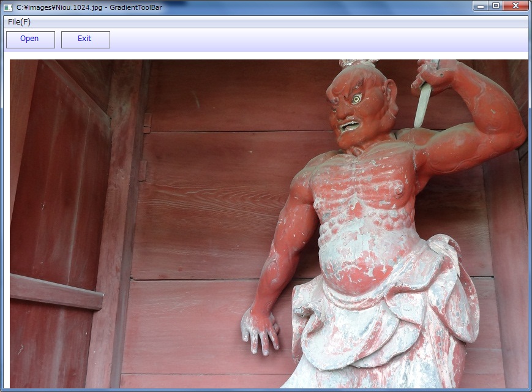Close the GradientToolBar window
Image resolution: width=532 pixels, height=392 pixels.
pyautogui.click(x=515, y=6)
